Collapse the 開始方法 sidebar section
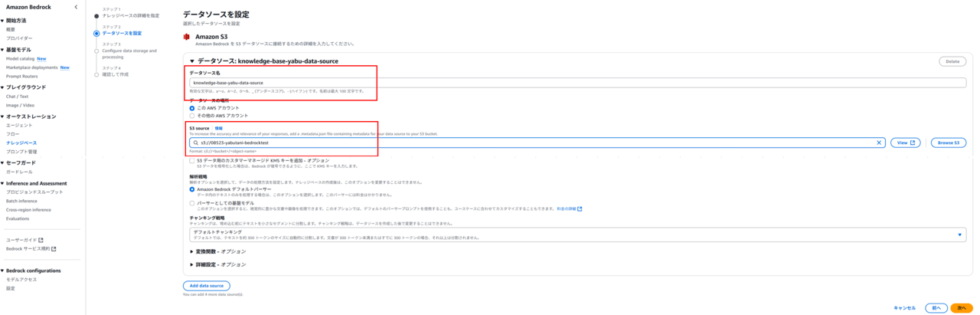 [x=2, y=21]
